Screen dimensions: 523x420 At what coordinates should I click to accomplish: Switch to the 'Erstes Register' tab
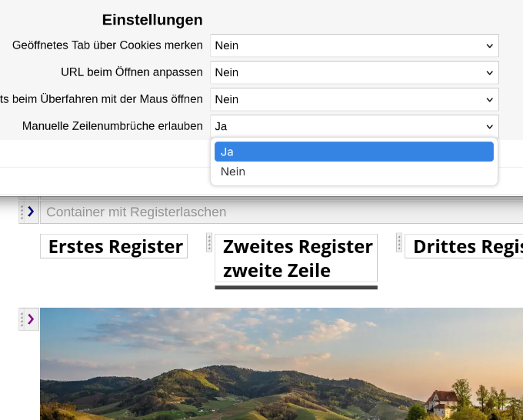(x=114, y=246)
